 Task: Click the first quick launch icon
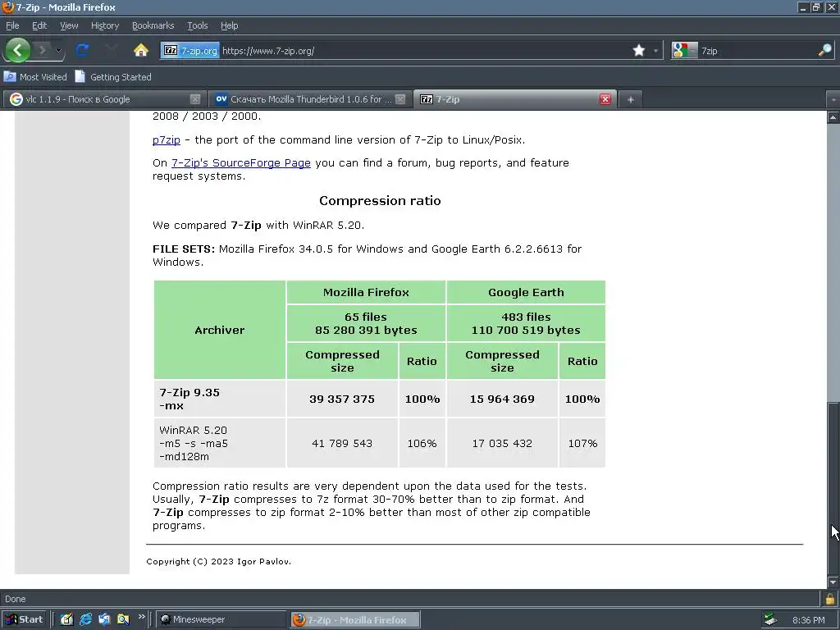click(x=66, y=619)
